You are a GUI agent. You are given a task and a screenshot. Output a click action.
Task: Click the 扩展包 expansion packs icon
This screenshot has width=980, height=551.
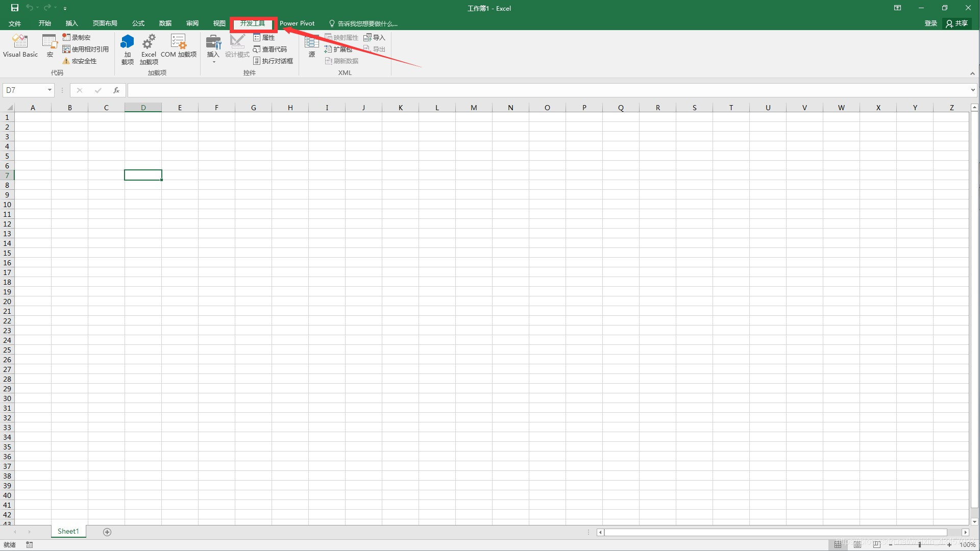tap(338, 49)
